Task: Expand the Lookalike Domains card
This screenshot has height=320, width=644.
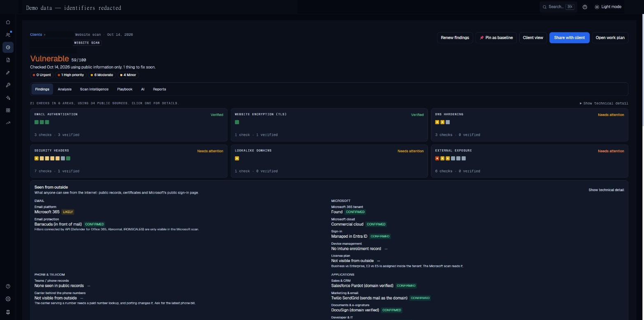Action: [x=329, y=161]
